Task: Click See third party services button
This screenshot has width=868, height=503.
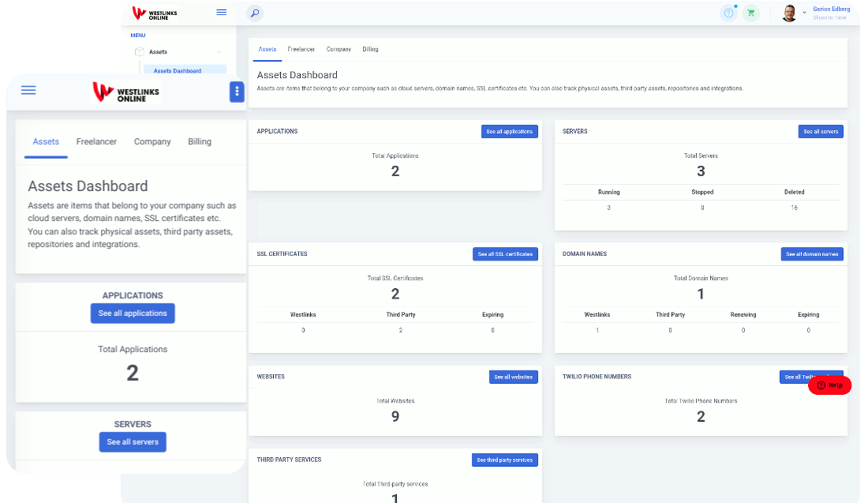Action: tap(504, 460)
